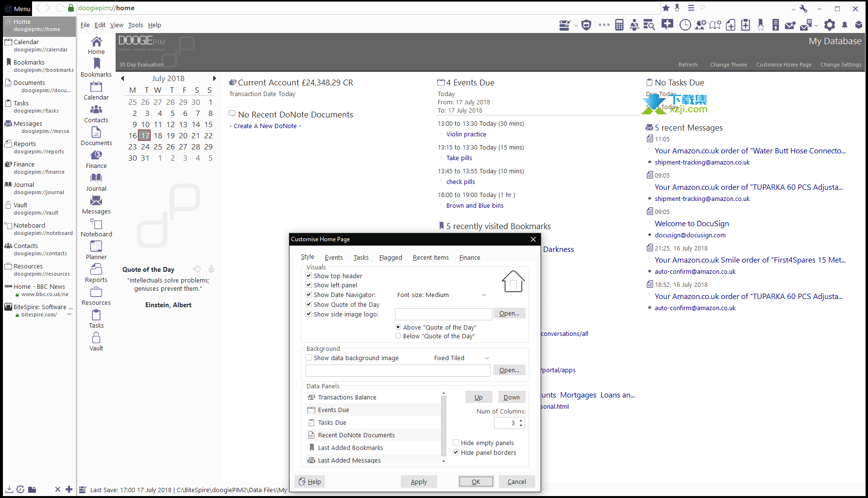Click side image logo path field
The height and width of the screenshot is (498, 868).
pyautogui.click(x=443, y=314)
